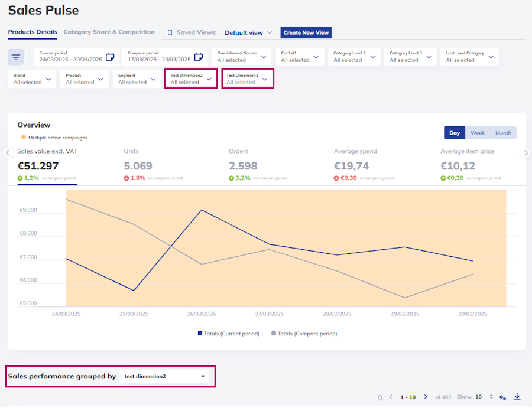
Task: Open Current period calendar icon
Action: point(110,57)
